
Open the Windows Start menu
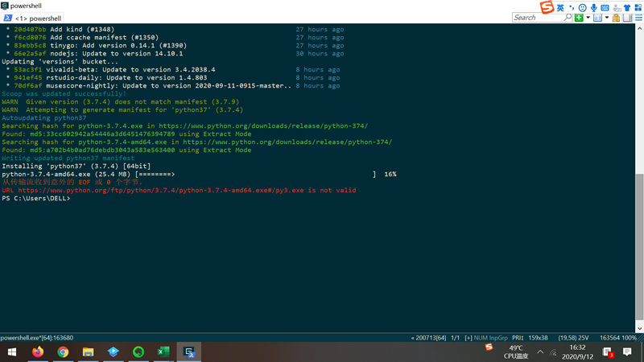[x=12, y=352]
